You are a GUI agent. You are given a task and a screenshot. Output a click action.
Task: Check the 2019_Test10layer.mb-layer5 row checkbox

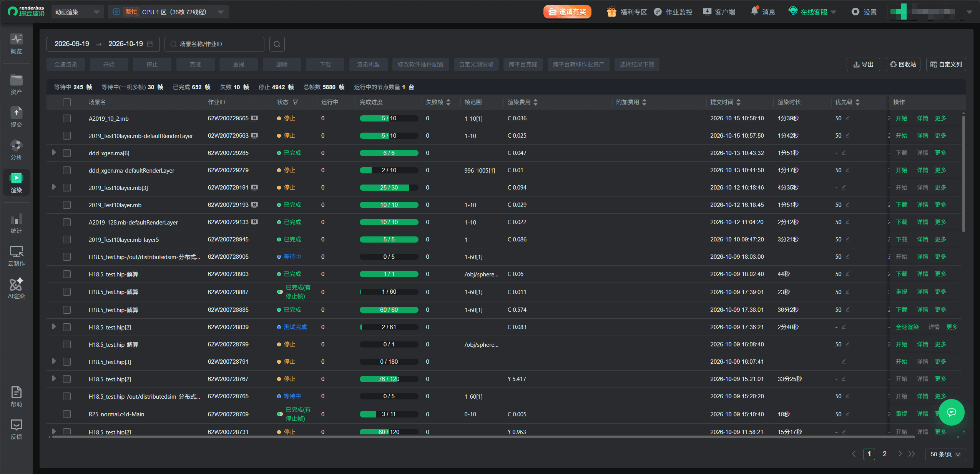coord(67,239)
